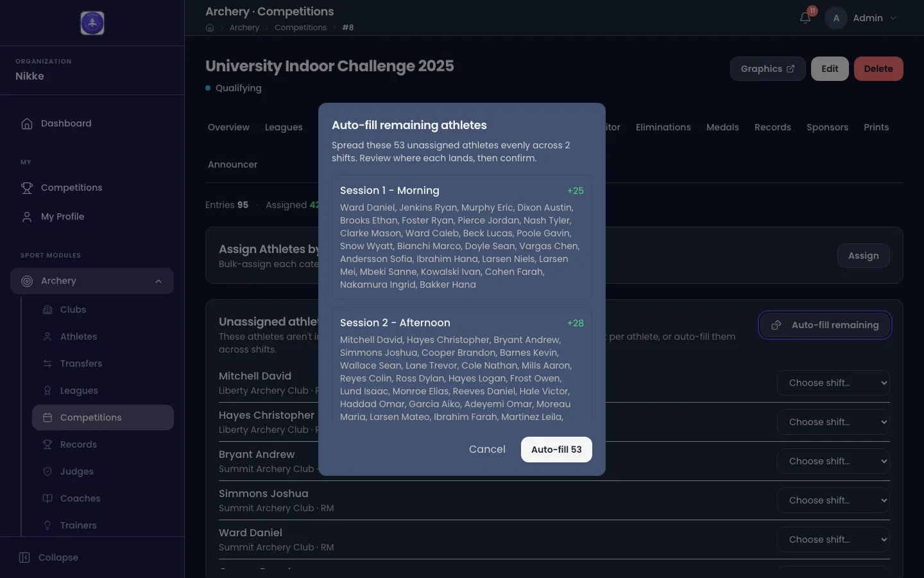This screenshot has width=924, height=578.
Task: Click the Leagues ribbon icon in sidebar
Action: [47, 390]
